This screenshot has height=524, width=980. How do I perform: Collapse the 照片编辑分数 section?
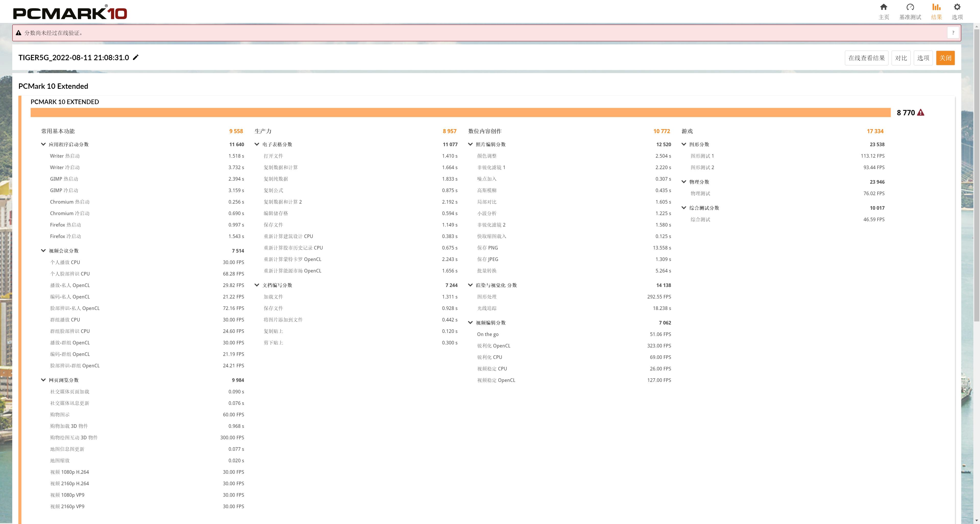470,144
